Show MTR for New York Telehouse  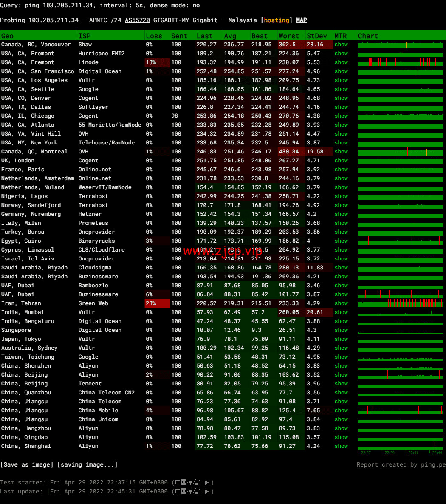pyautogui.click(x=341, y=143)
